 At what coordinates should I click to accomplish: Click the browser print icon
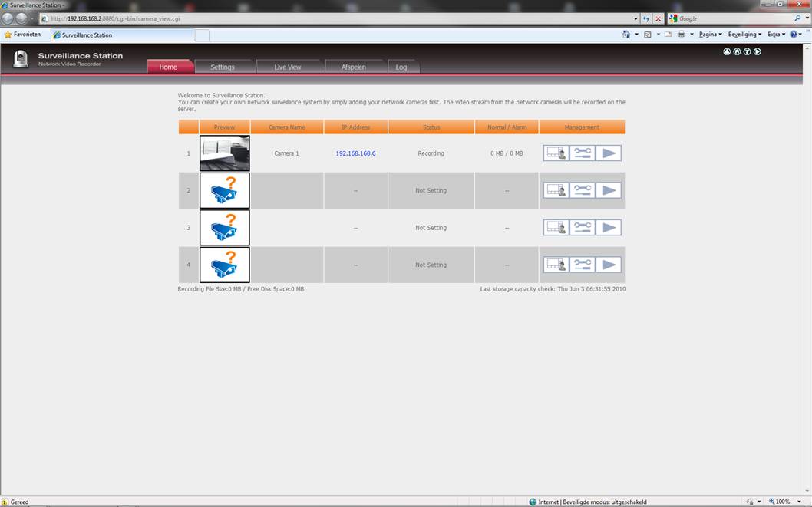[682, 35]
